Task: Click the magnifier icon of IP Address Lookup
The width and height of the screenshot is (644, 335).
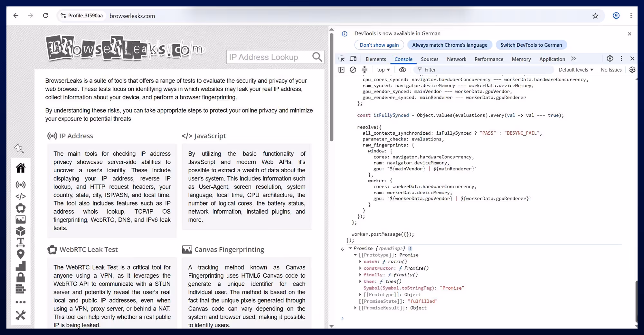Action: (317, 57)
